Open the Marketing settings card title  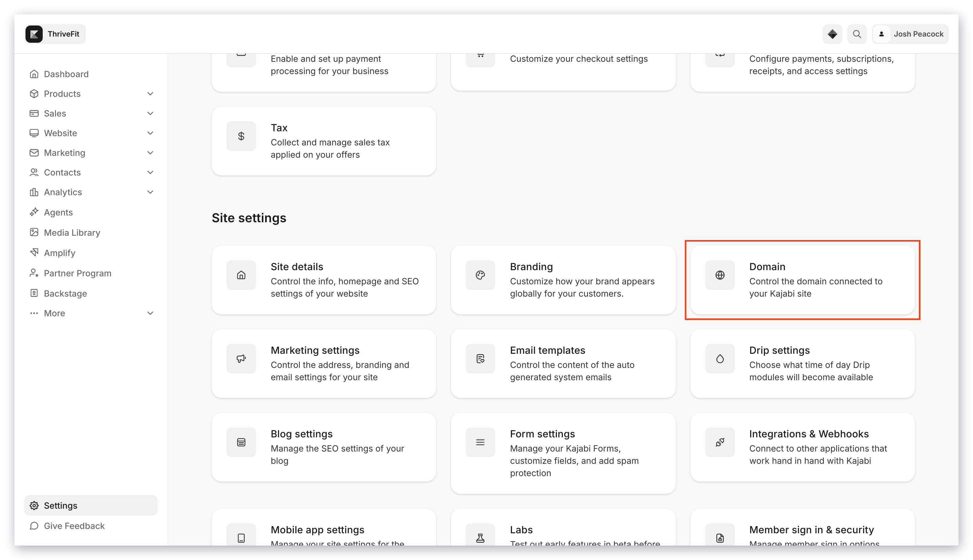coord(315,350)
